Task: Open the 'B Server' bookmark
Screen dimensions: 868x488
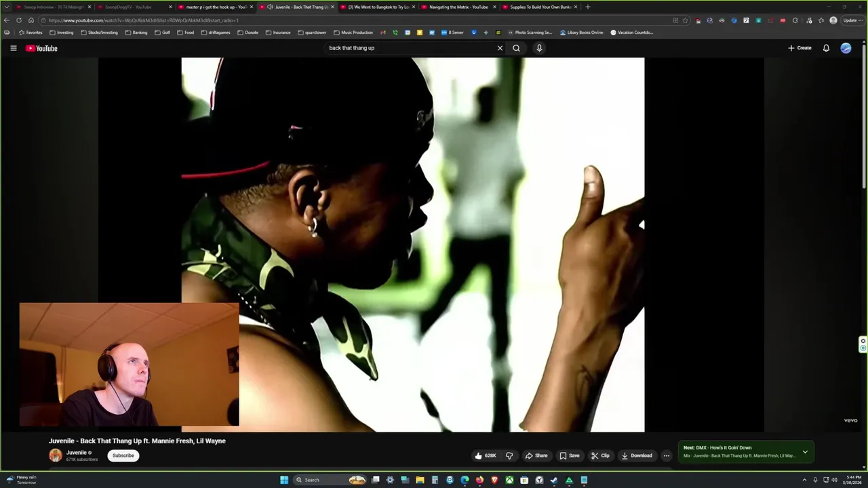Action: pos(452,33)
